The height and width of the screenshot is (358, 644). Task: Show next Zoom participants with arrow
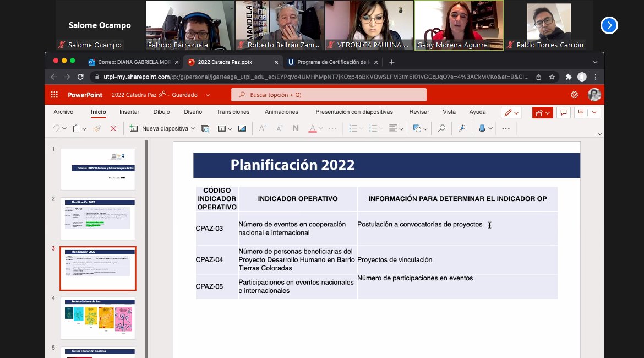click(x=609, y=25)
